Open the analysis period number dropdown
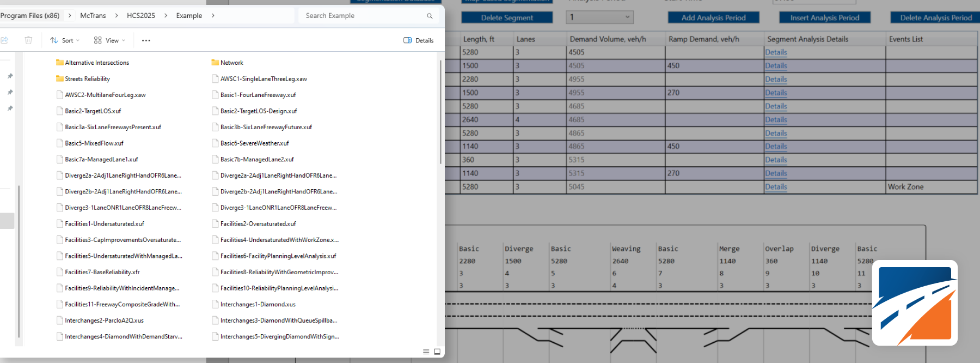The image size is (980, 363). click(x=599, y=17)
